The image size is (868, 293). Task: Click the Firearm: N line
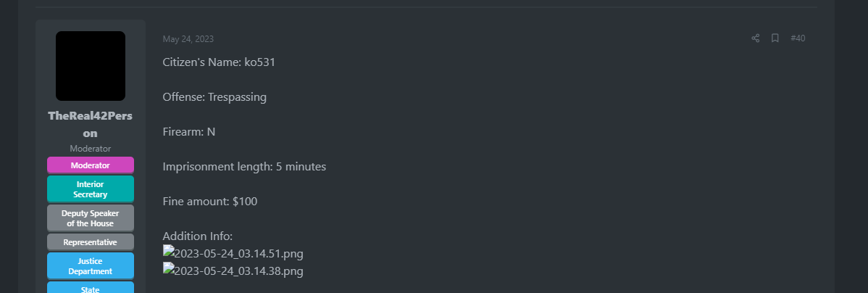click(189, 132)
